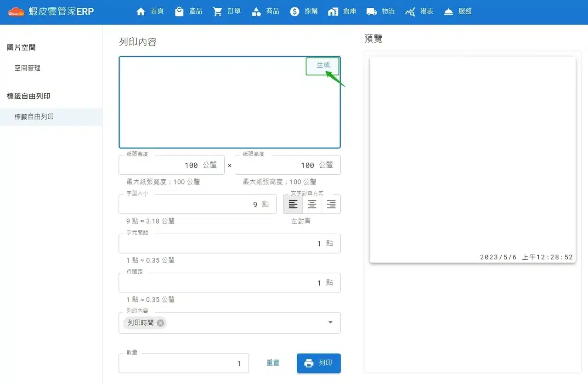Click the 列印 print button
The width and height of the screenshot is (588, 384).
319,363
